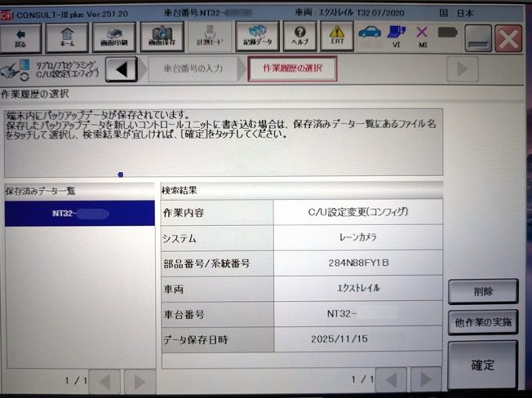The image size is (532, 398).
Task: Go to the ホーム home screen
Action: coord(67,37)
